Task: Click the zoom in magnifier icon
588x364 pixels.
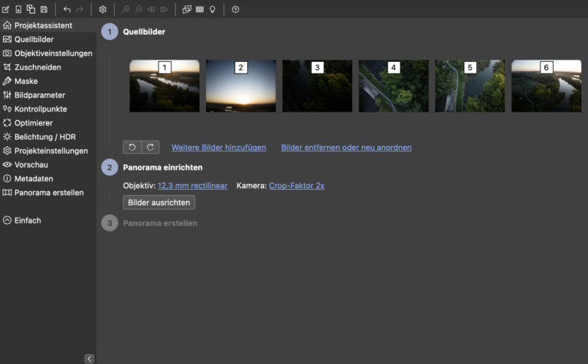Action: pyautogui.click(x=126, y=9)
